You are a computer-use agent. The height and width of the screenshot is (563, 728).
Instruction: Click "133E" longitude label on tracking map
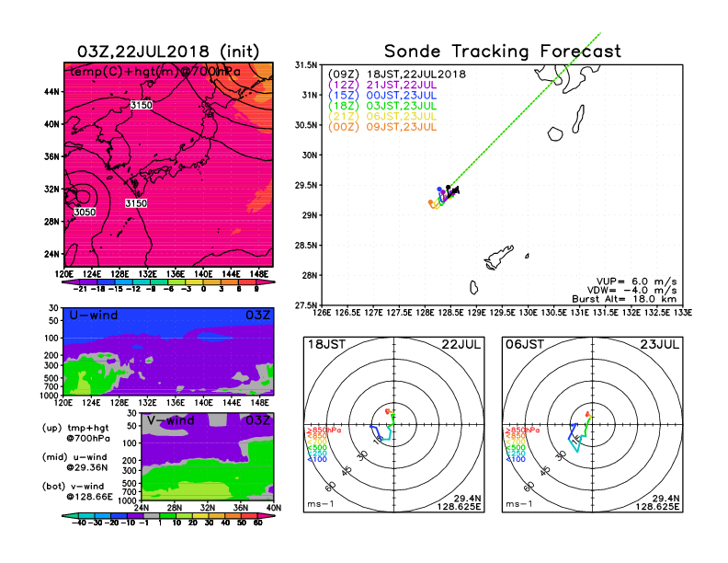pyautogui.click(x=682, y=313)
